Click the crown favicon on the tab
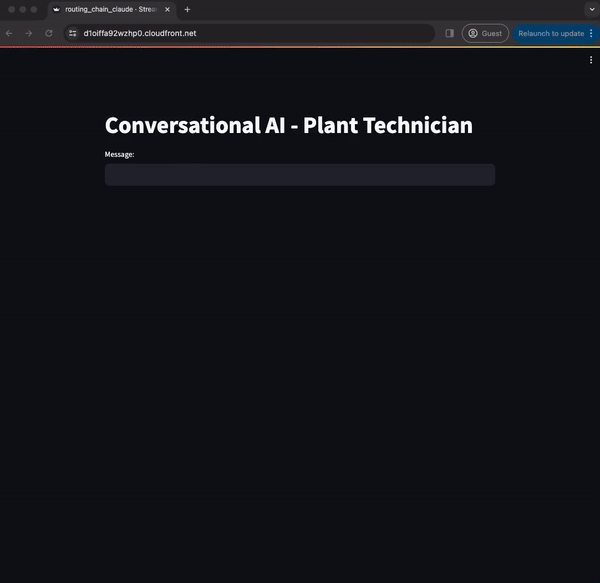Image resolution: width=600 pixels, height=583 pixels. [57, 10]
